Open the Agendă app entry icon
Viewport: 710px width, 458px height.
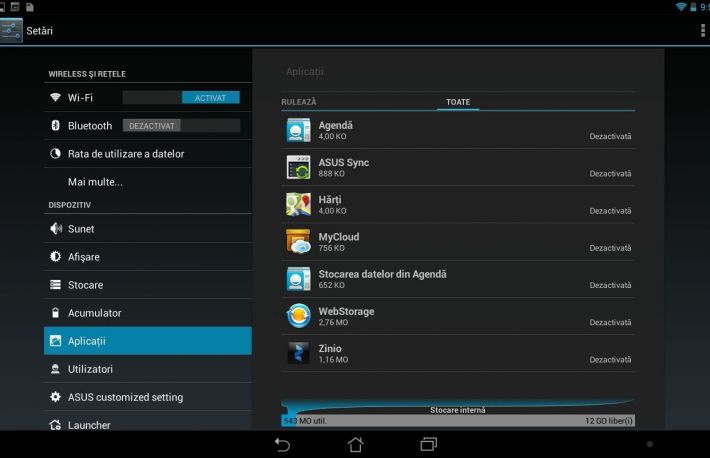pyautogui.click(x=299, y=130)
